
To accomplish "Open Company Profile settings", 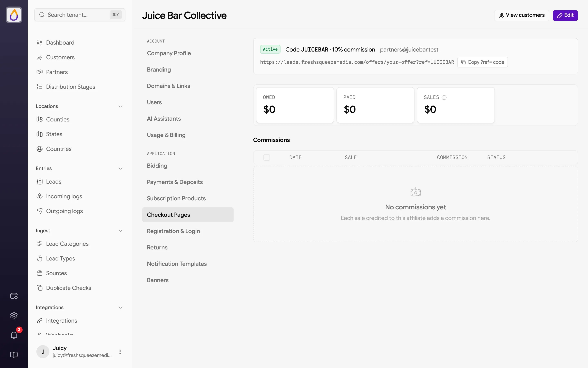I will click(188, 53).
